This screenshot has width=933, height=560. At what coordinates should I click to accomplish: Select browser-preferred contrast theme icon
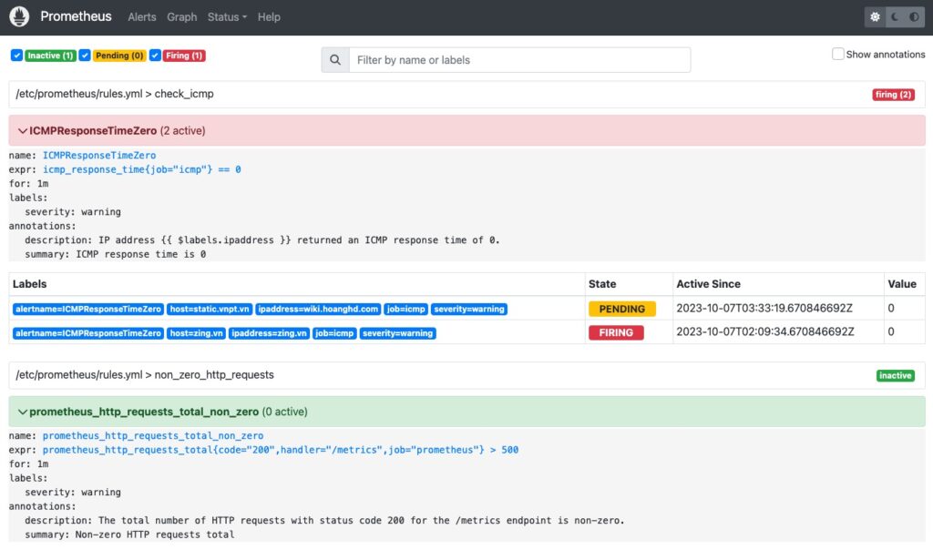pos(914,17)
